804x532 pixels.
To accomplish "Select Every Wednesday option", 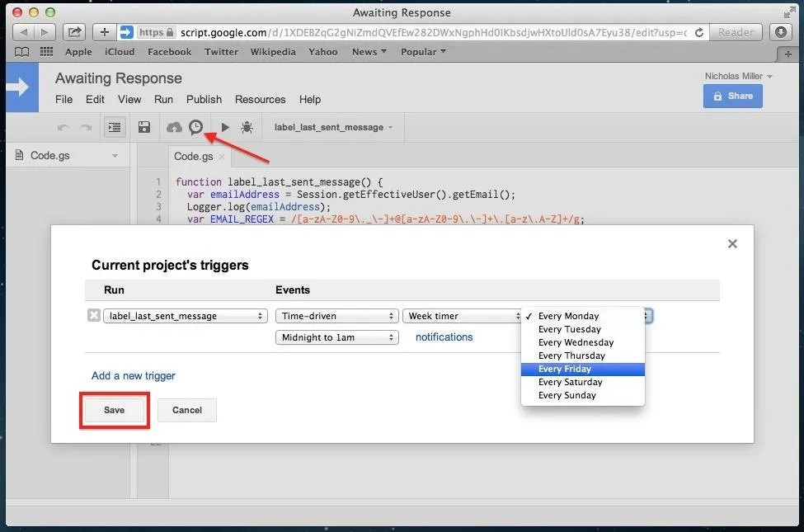I will point(582,342).
